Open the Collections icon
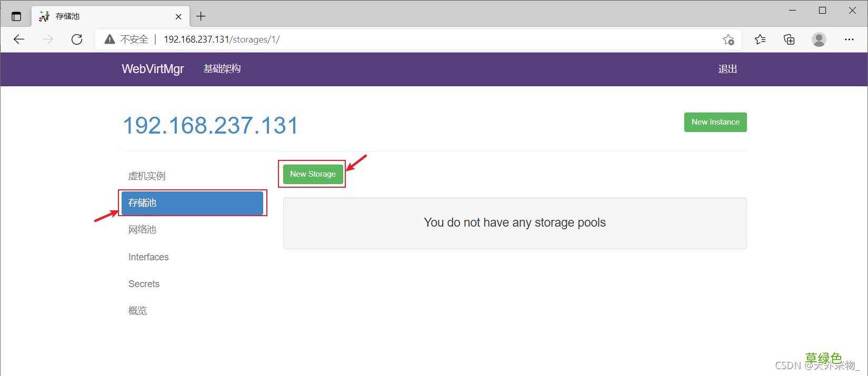 pos(789,39)
